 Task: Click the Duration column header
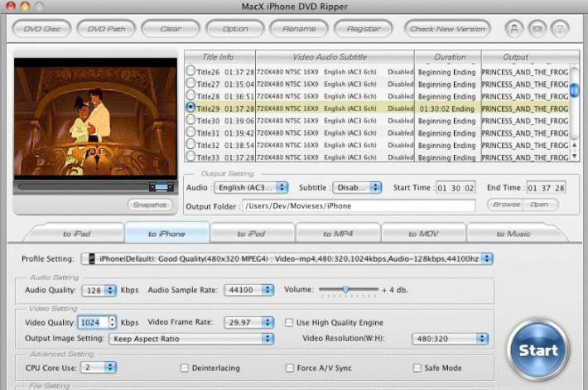[x=448, y=57]
